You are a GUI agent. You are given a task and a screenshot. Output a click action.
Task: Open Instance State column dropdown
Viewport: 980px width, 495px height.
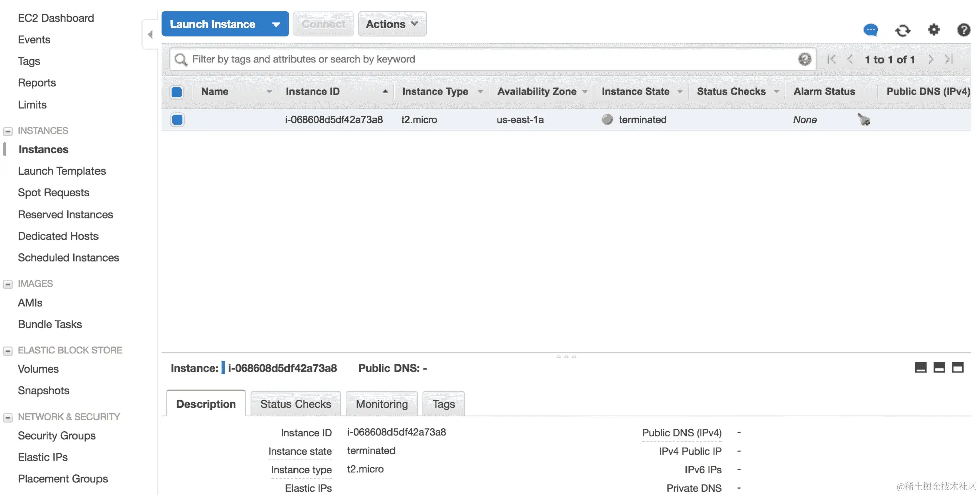tap(680, 92)
